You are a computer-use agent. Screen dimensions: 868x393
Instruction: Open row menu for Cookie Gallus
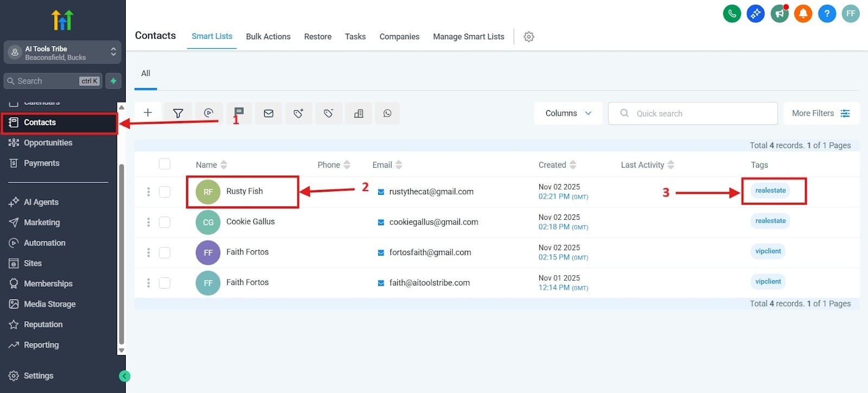148,222
